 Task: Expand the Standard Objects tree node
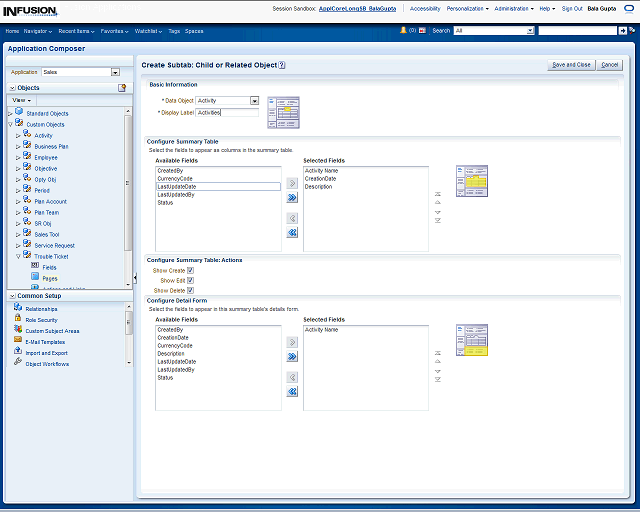(x=10, y=113)
